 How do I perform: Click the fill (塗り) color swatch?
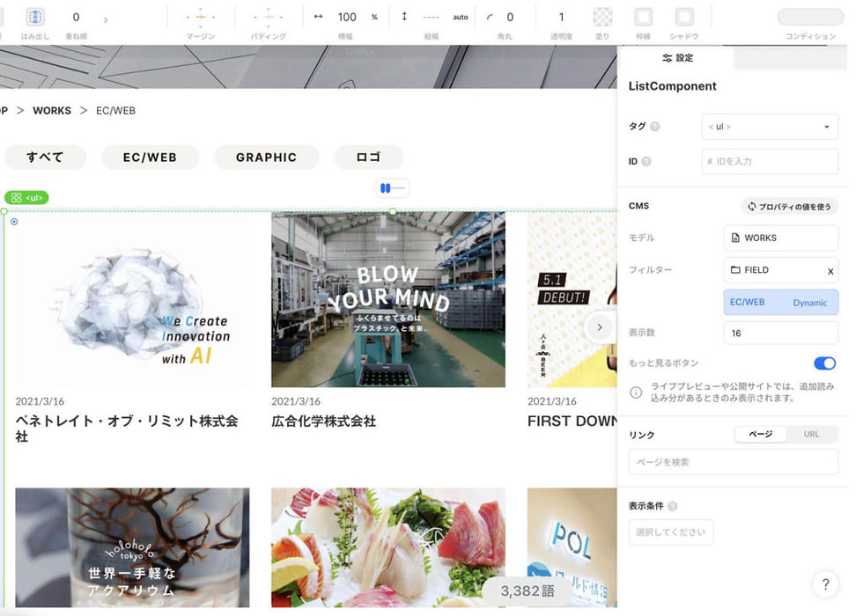602,17
